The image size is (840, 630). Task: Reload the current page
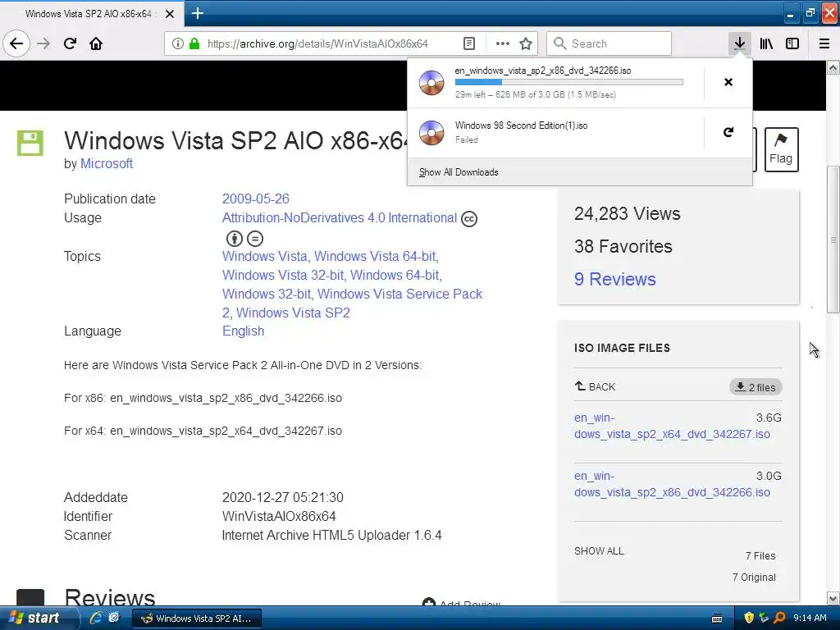point(70,43)
